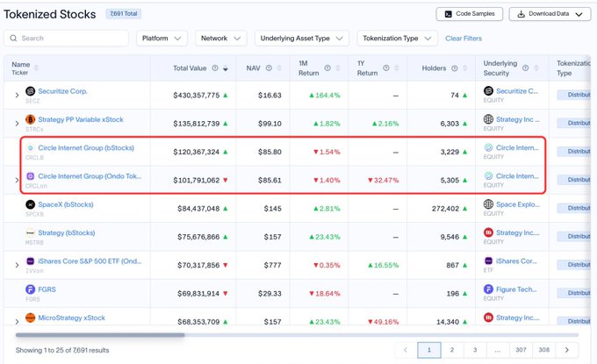Open the Platform filter dropdown

point(162,38)
